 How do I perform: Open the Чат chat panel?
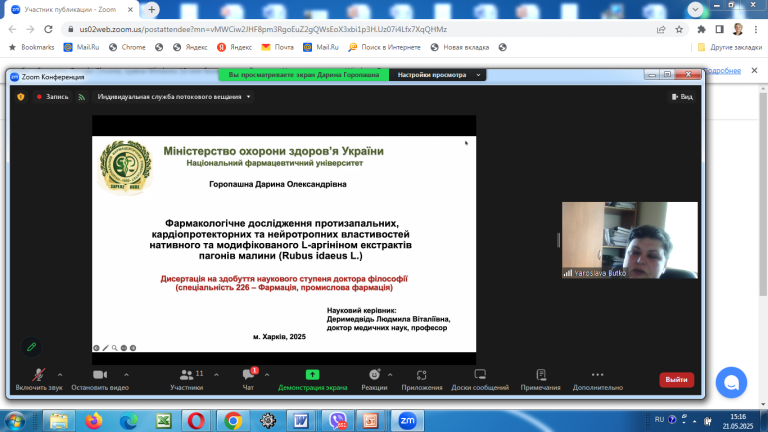(x=248, y=380)
